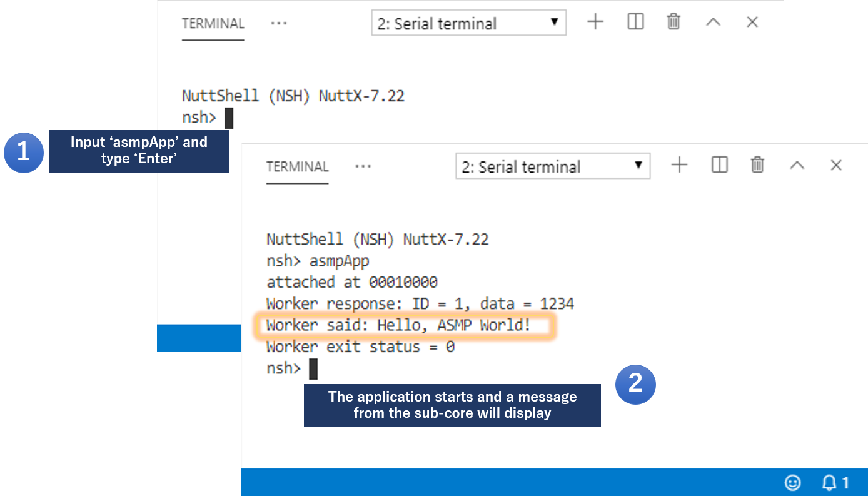Add a new terminal in the upper panel

point(595,22)
